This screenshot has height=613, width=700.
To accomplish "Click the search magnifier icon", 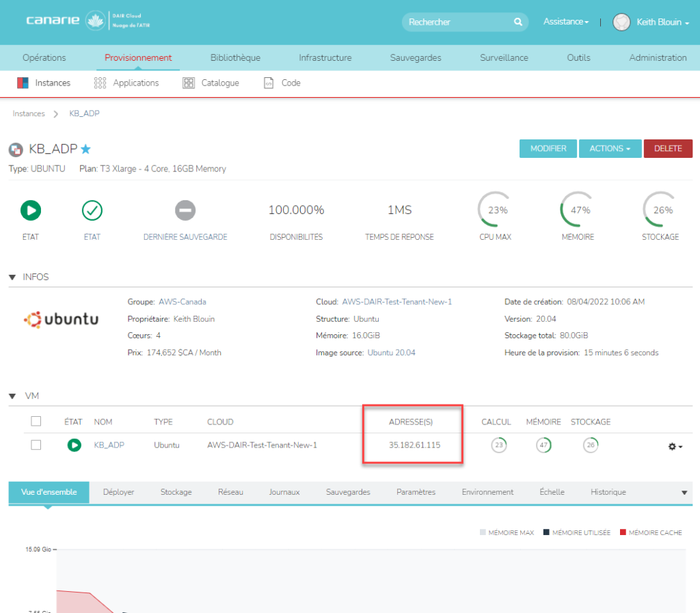I will (x=517, y=22).
